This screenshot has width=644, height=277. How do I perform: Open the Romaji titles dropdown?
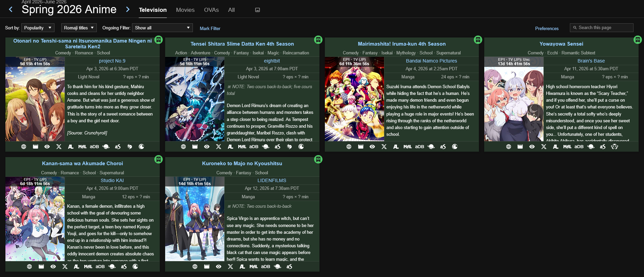pos(79,28)
